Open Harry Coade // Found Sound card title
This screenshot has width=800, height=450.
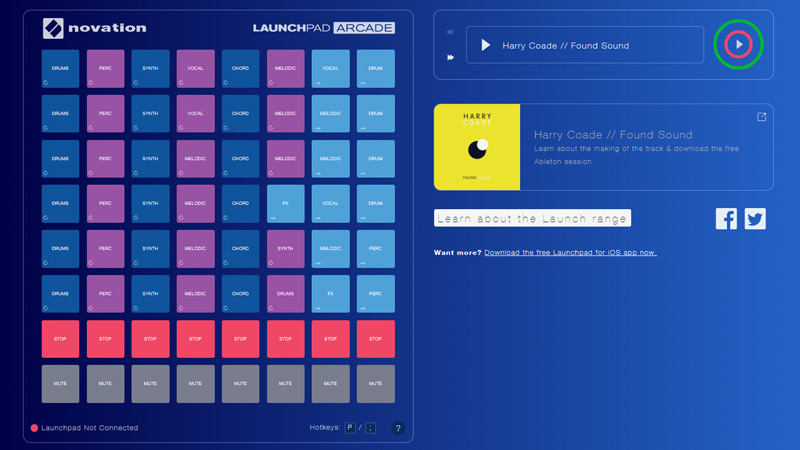click(x=613, y=135)
